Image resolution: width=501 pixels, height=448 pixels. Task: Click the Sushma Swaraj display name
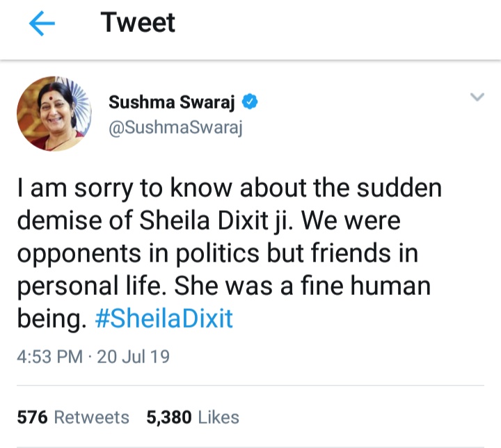(x=173, y=103)
